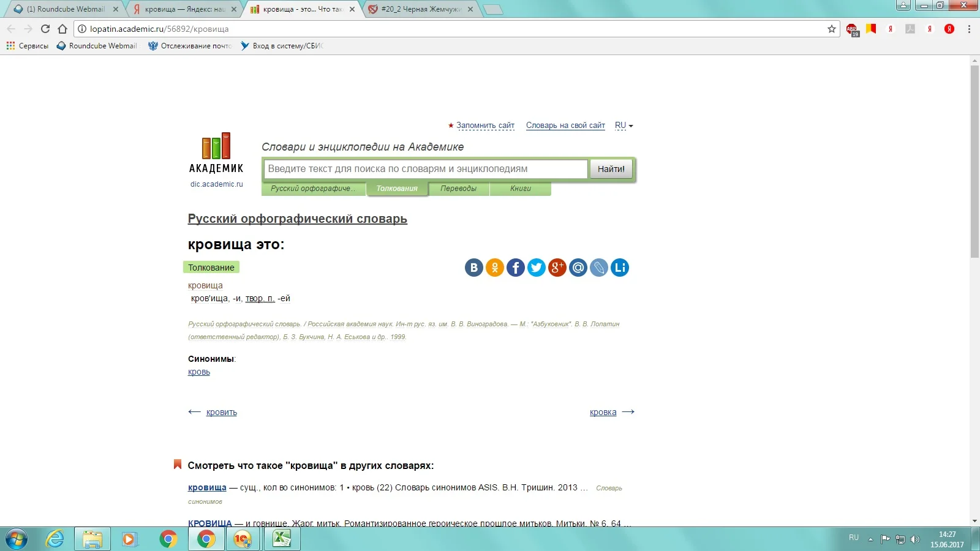The image size is (980, 551).
Task: Share using Google+
Action: click(557, 268)
